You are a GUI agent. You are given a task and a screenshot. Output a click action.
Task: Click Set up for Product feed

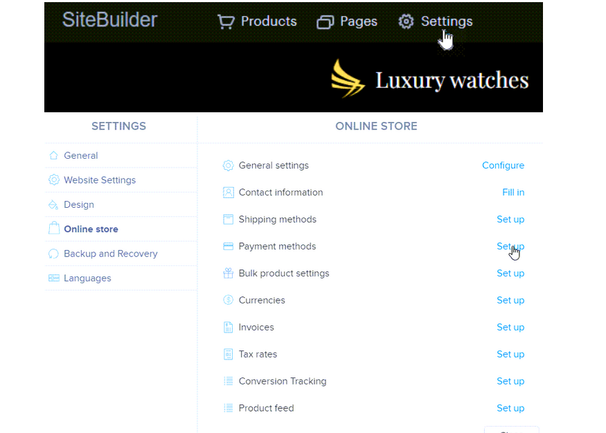click(510, 409)
